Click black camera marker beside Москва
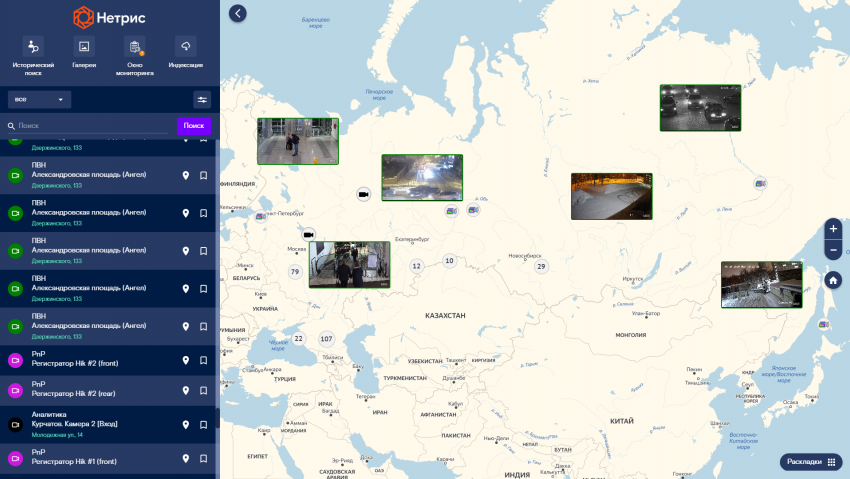Viewport: 850px width, 479px height. coord(308,235)
